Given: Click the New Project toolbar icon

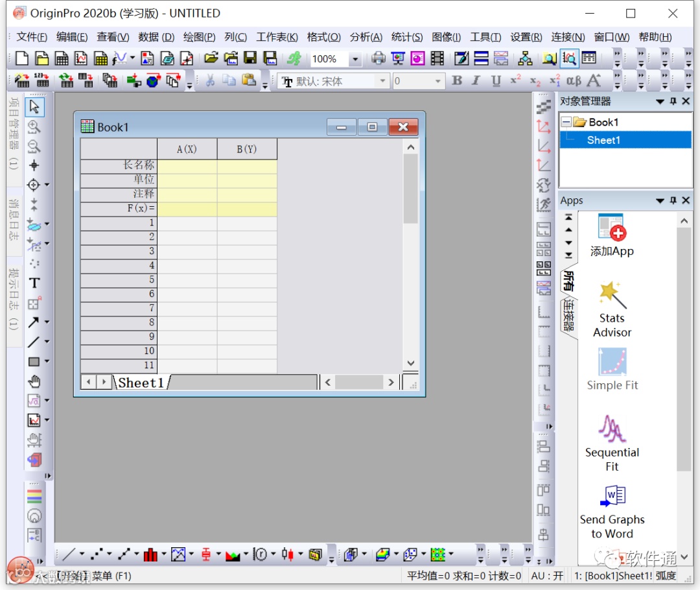Looking at the screenshot, I should tap(22, 58).
